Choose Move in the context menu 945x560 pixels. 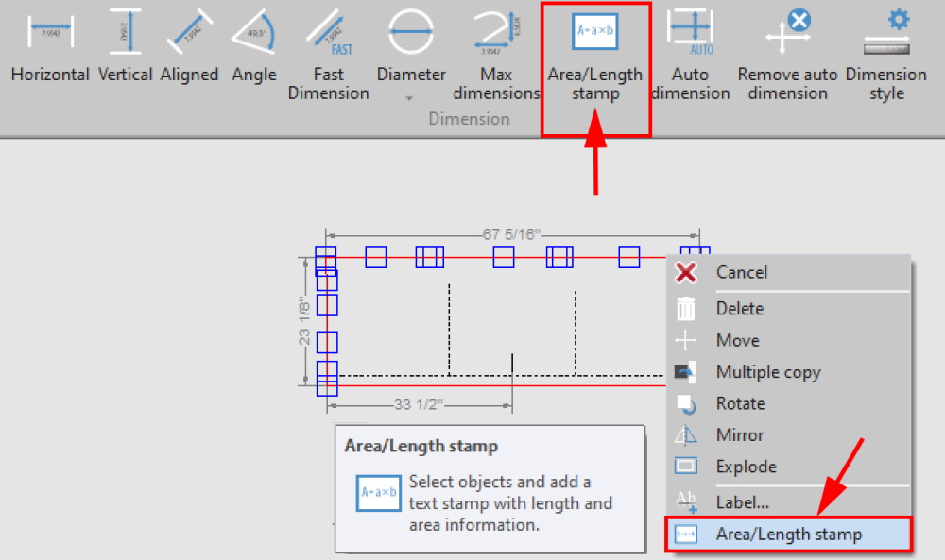[737, 340]
